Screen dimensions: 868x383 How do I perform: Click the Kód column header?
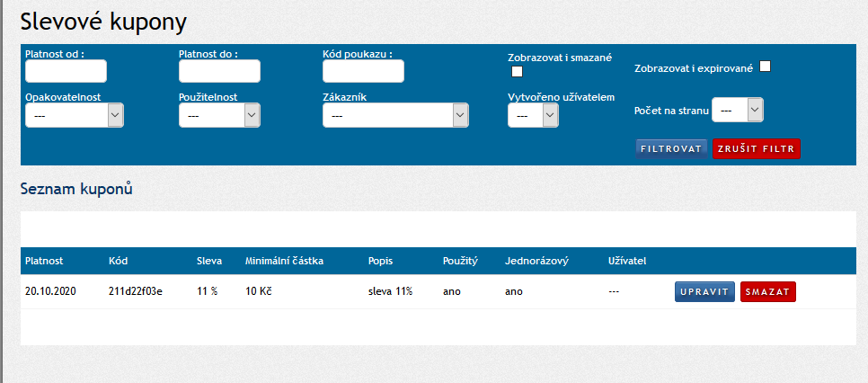point(118,262)
